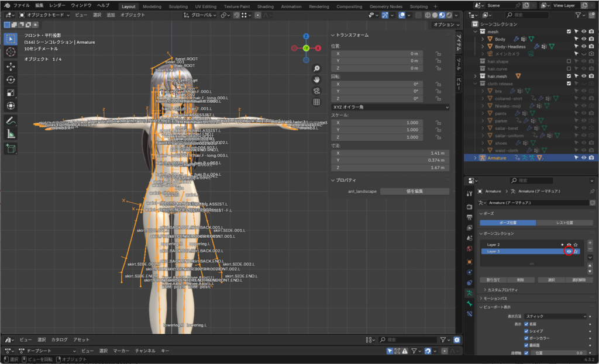Select the Add Cube tool
Image resolution: width=599 pixels, height=364 pixels.
[x=11, y=148]
